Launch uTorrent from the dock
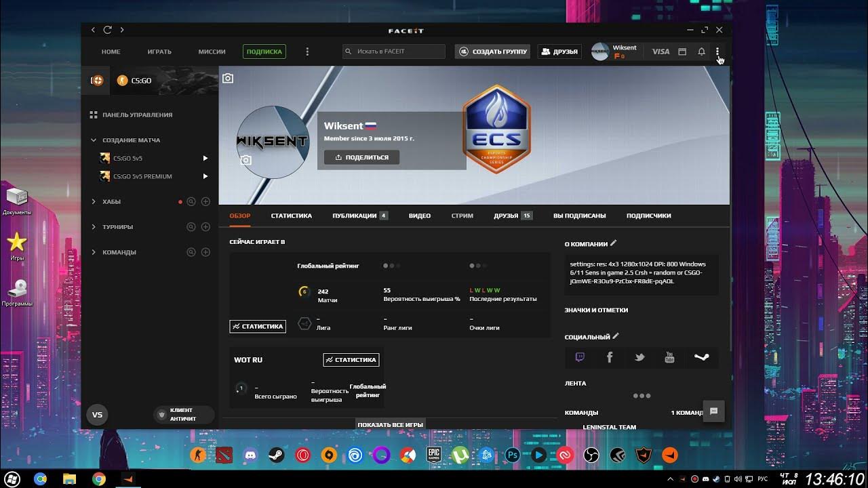 [460, 455]
